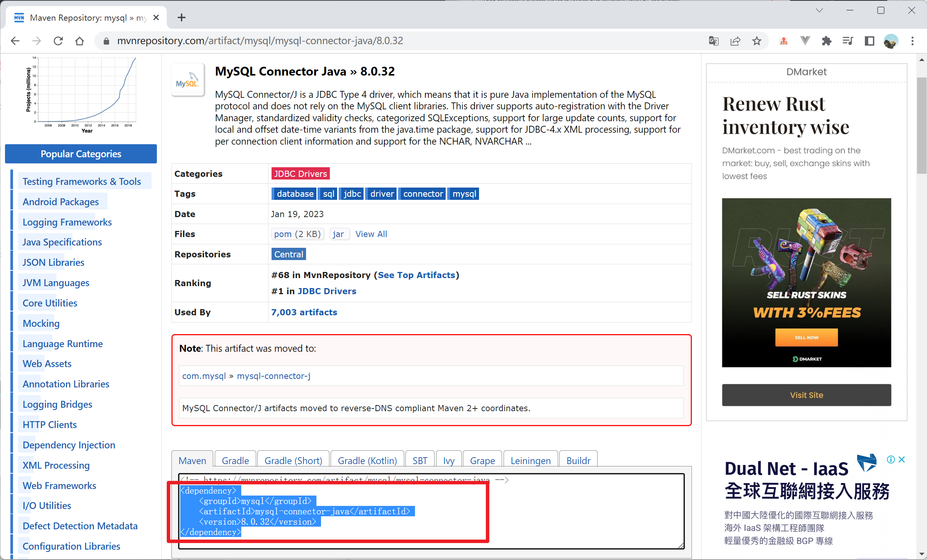Click the browser forward arrow
927x560 pixels.
37,41
